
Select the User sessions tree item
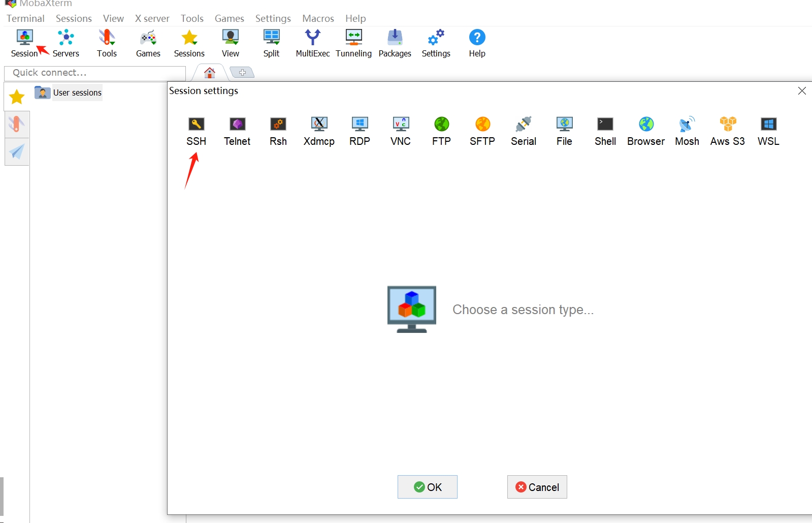pos(77,93)
